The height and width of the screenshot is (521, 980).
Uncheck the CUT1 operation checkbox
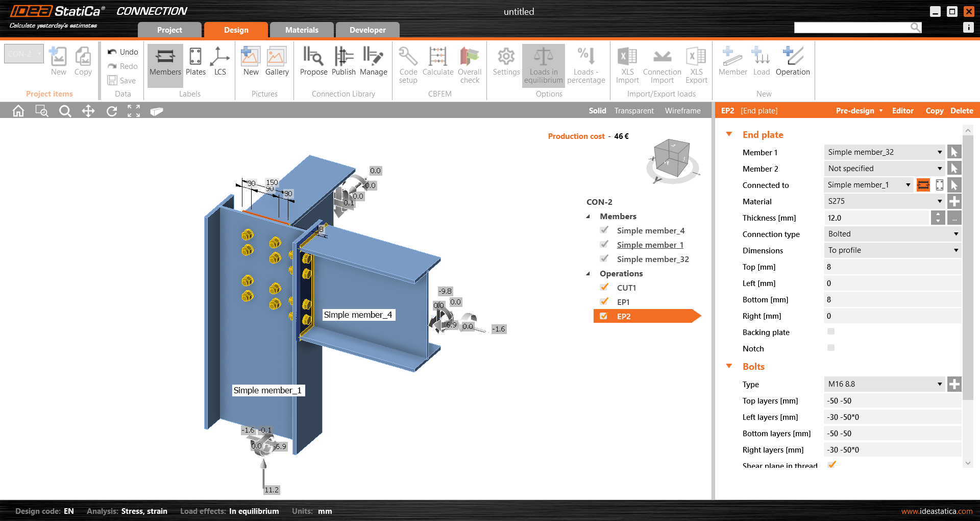click(x=604, y=288)
